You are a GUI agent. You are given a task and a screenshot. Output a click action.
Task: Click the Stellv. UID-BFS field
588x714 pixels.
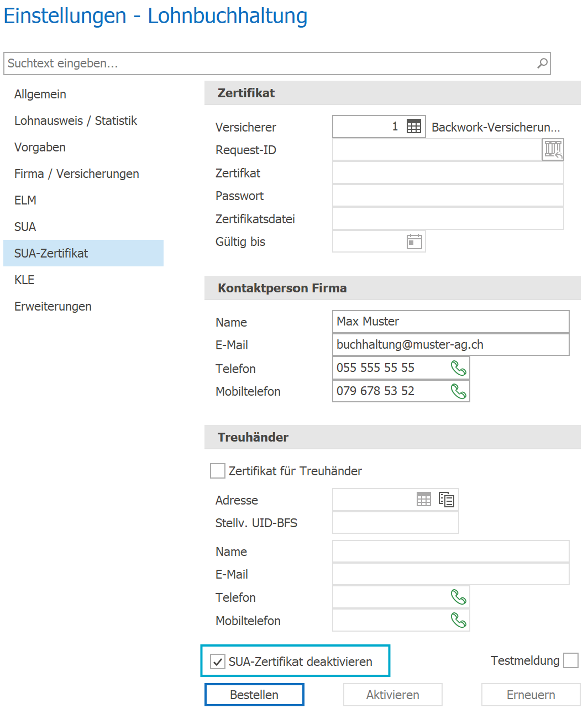click(x=396, y=523)
